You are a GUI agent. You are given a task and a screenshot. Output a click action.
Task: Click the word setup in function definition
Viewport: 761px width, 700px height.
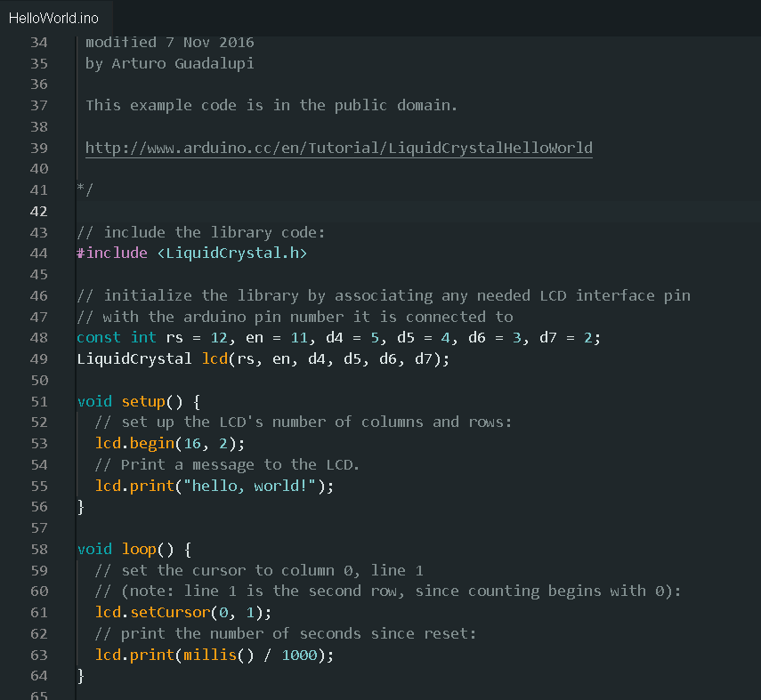143,402
